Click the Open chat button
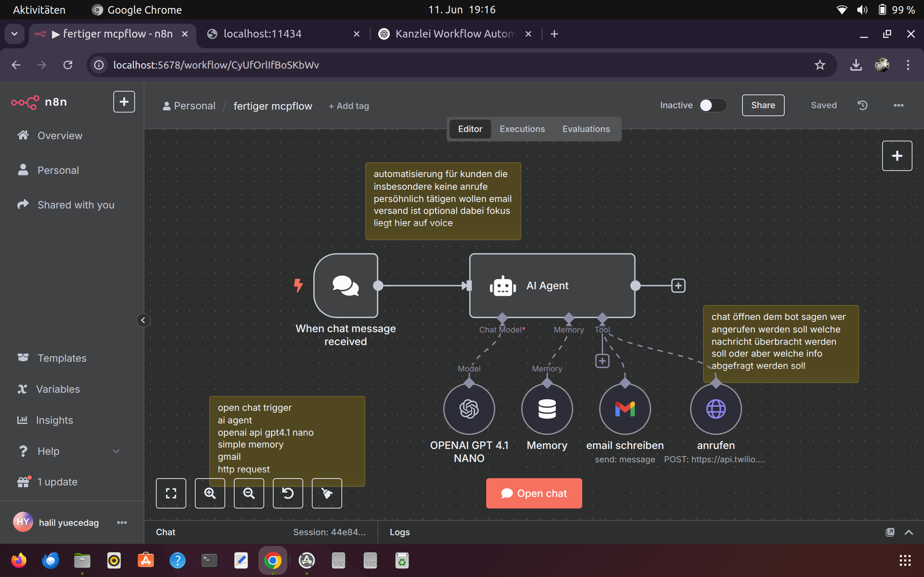Screen dimensions: 924x577 [x=534, y=493]
